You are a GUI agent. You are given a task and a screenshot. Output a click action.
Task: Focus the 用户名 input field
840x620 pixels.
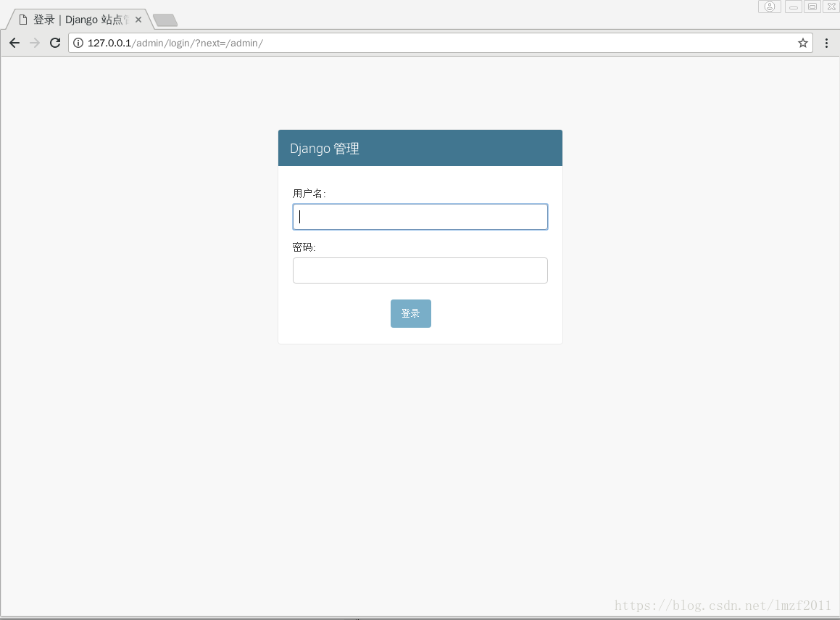(420, 217)
